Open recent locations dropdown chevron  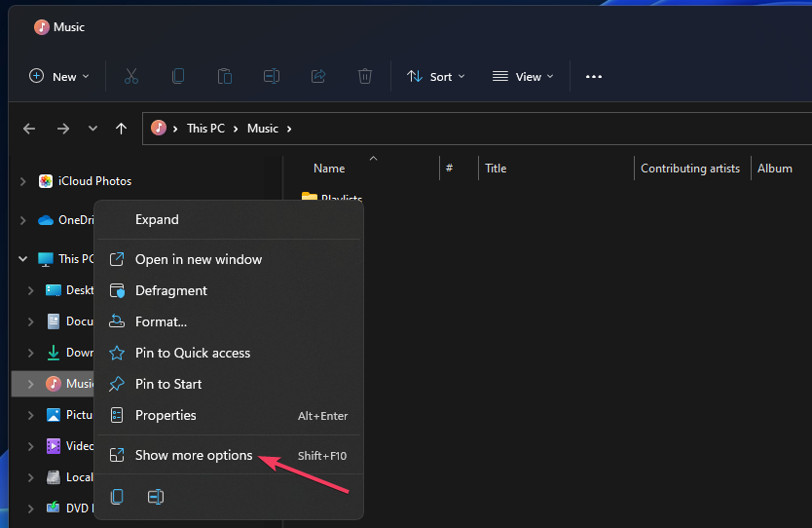[x=92, y=128]
